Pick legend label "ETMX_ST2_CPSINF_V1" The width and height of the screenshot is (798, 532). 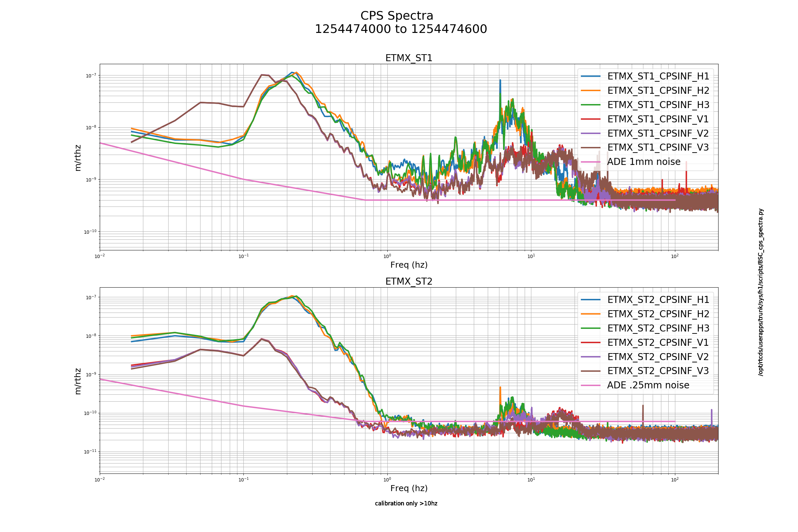coord(658,342)
